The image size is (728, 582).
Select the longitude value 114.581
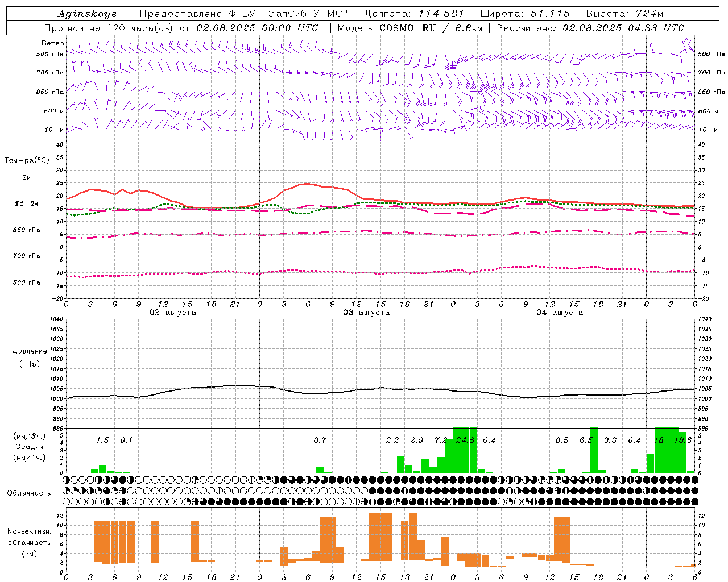[x=441, y=14]
